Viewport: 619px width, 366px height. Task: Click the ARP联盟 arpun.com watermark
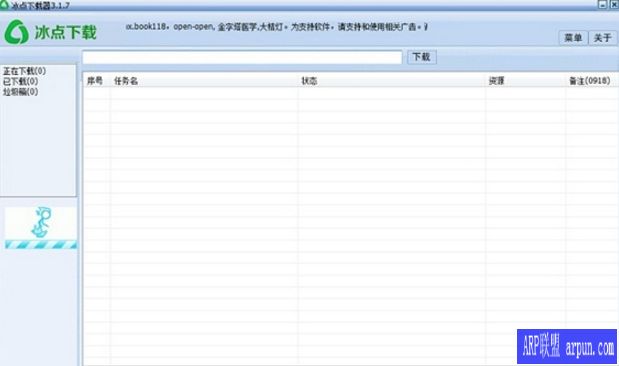(567, 346)
